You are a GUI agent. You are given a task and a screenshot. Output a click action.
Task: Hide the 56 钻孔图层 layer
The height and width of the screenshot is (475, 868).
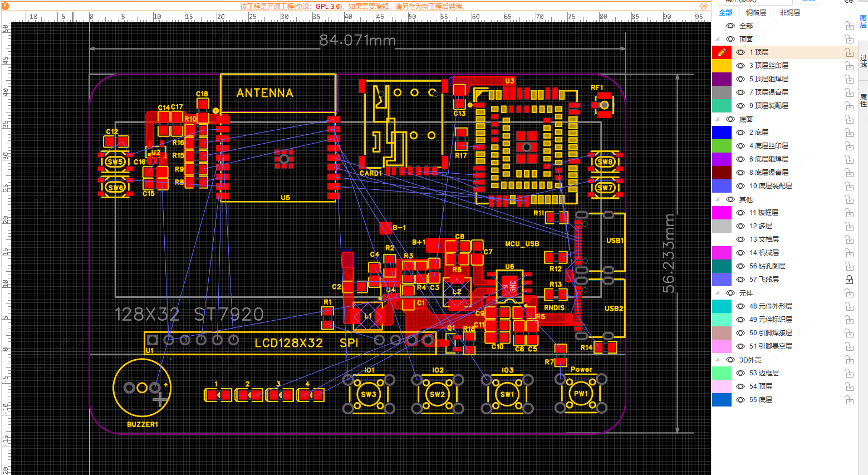tap(741, 266)
